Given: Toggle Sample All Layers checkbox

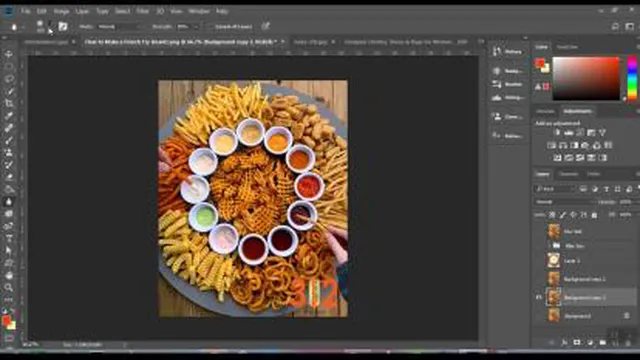Looking at the screenshot, I should (210, 27).
